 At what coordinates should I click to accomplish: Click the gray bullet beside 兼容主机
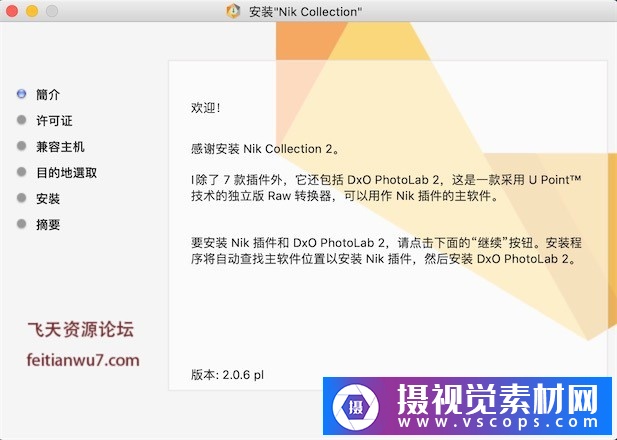point(21,146)
